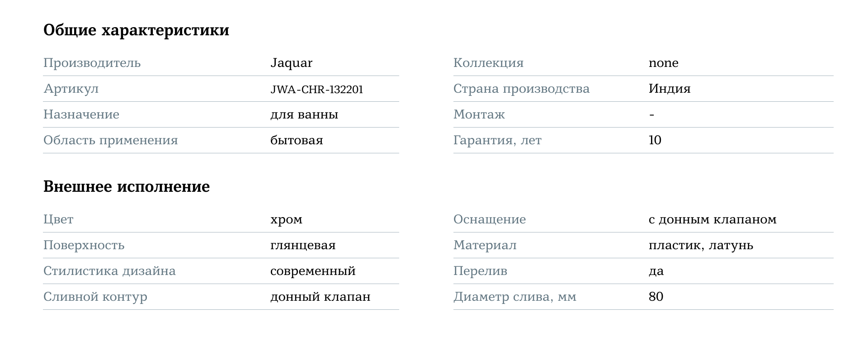Click the surface value 'глянцевая'

pos(303,245)
